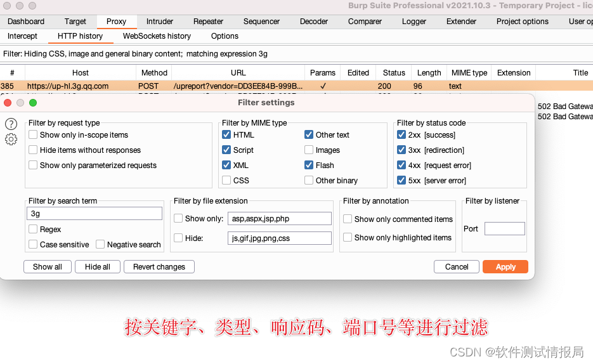Apply the filter settings
Viewport: 593px width, 364px height.
point(505,266)
